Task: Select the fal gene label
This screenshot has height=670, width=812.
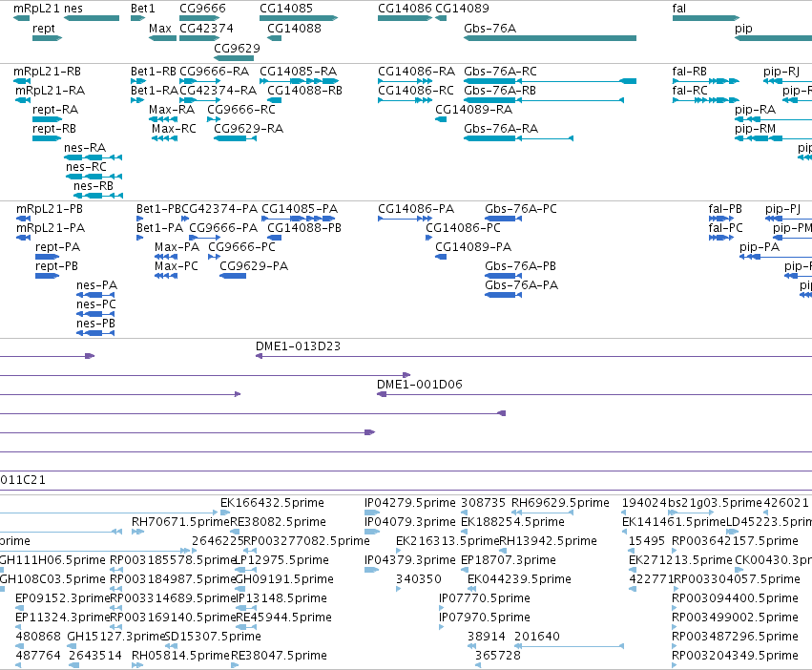Action: (679, 9)
